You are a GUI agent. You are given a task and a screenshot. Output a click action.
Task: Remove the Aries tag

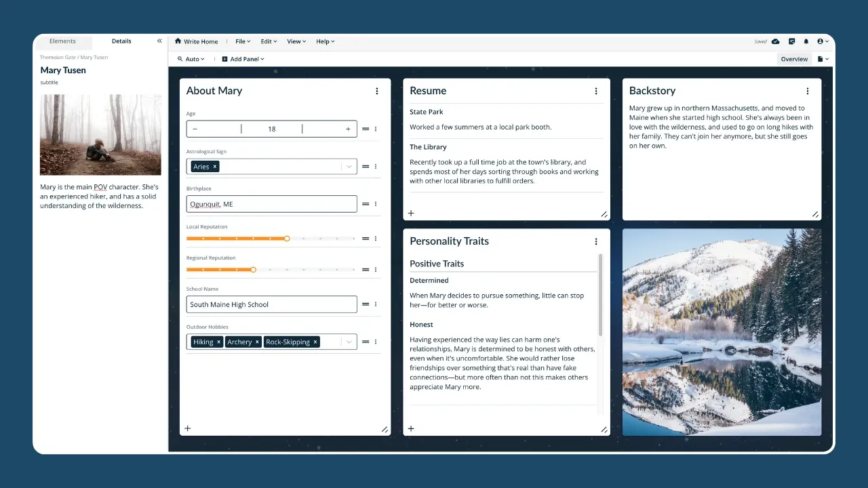click(215, 167)
